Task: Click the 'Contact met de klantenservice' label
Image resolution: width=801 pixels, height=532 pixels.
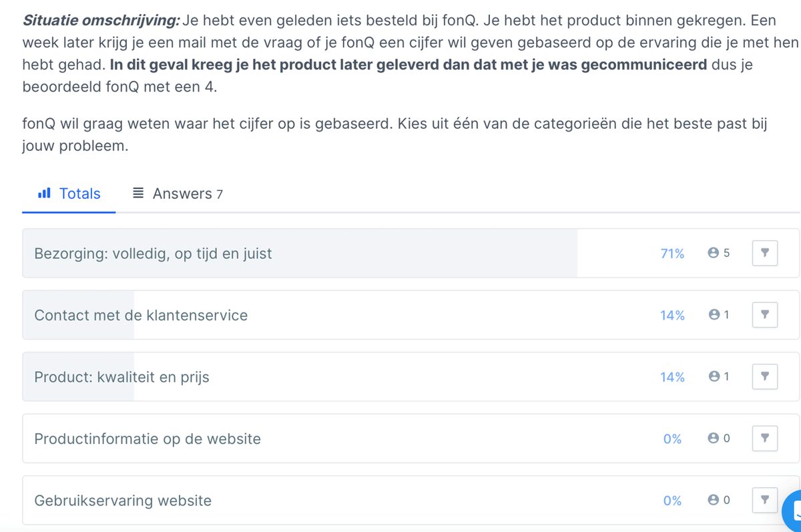Action: pyautogui.click(x=141, y=315)
